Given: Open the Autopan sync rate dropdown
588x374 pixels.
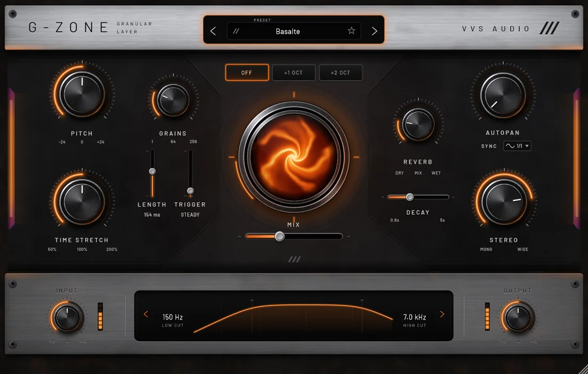Looking at the screenshot, I should click(x=517, y=146).
